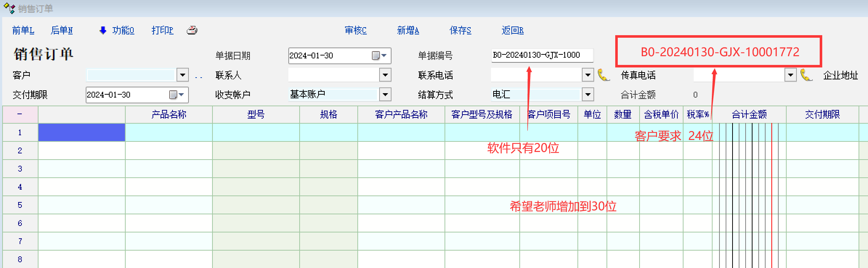Viewport: 868px width, 268px height.
Task: Click 新增A to add a new order
Action: pos(408,30)
